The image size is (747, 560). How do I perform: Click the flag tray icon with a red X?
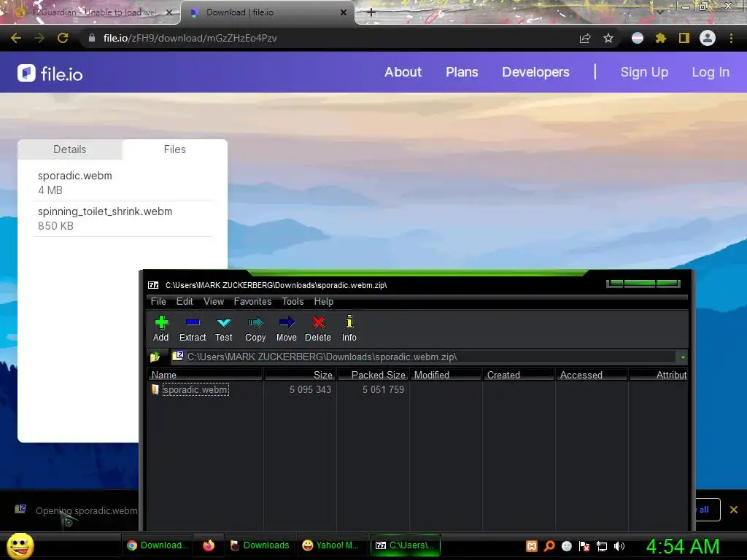pos(584,546)
